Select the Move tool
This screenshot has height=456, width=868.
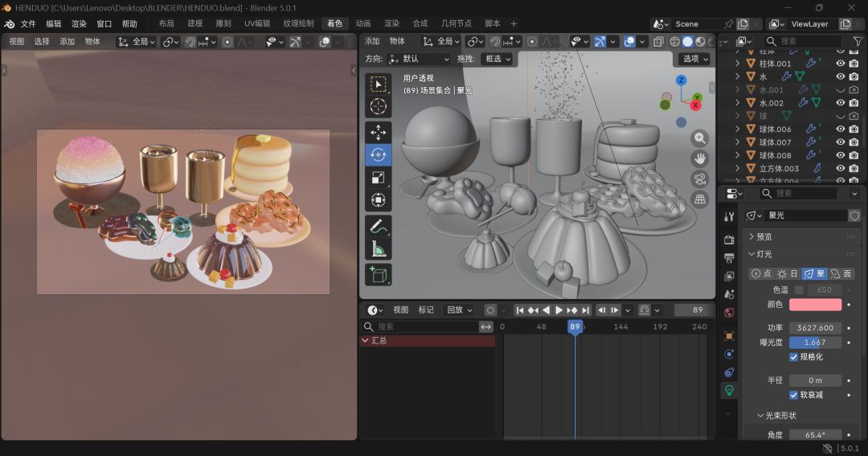click(379, 132)
